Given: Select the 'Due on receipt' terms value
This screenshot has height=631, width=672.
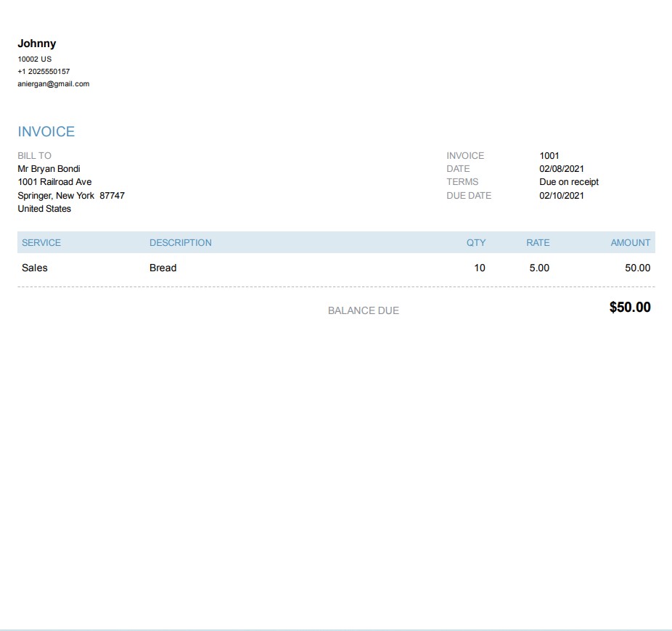Looking at the screenshot, I should (x=569, y=182).
